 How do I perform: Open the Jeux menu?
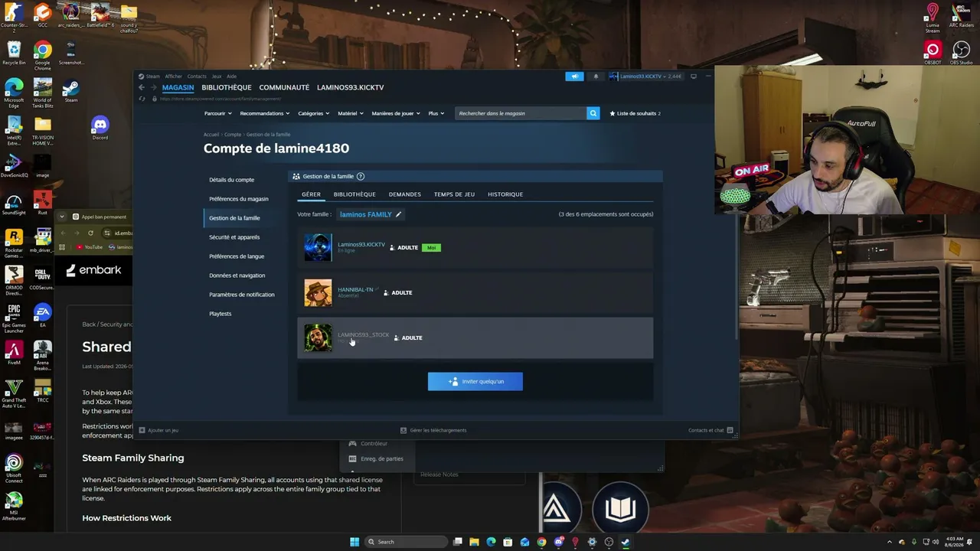pyautogui.click(x=217, y=77)
